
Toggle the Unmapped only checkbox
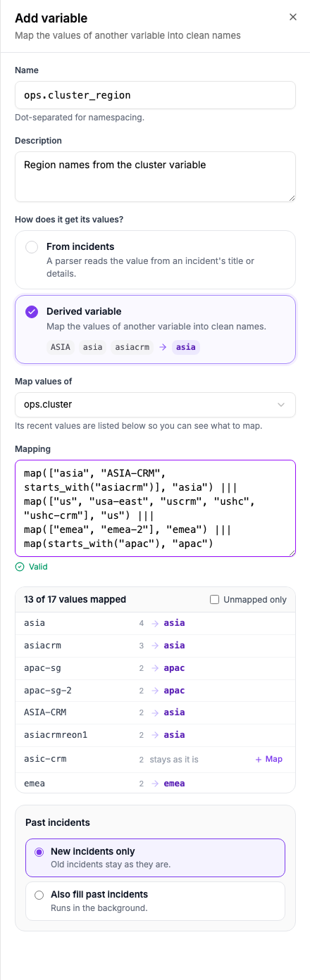[215, 600]
